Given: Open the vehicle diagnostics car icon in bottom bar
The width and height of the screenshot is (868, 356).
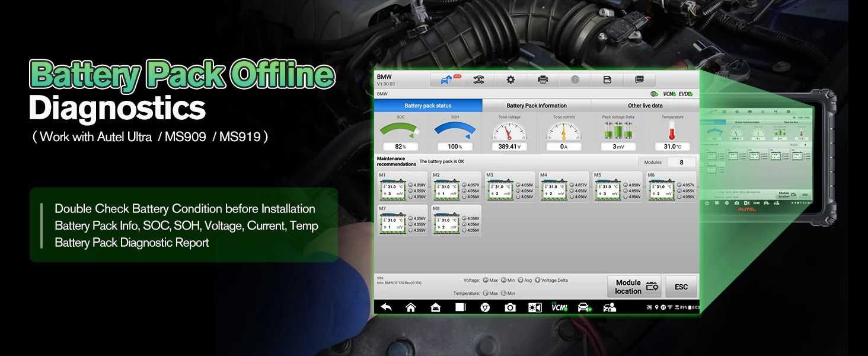Looking at the screenshot, I should [584, 307].
